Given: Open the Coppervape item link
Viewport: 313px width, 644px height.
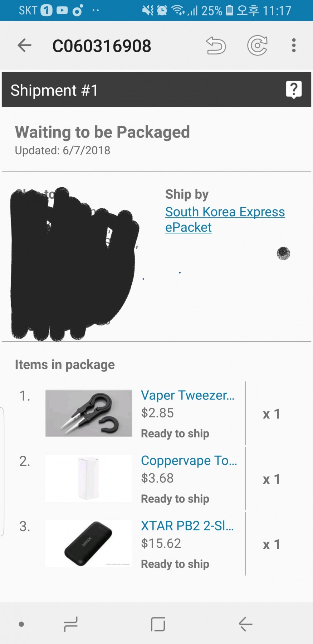Looking at the screenshot, I should [x=189, y=460].
